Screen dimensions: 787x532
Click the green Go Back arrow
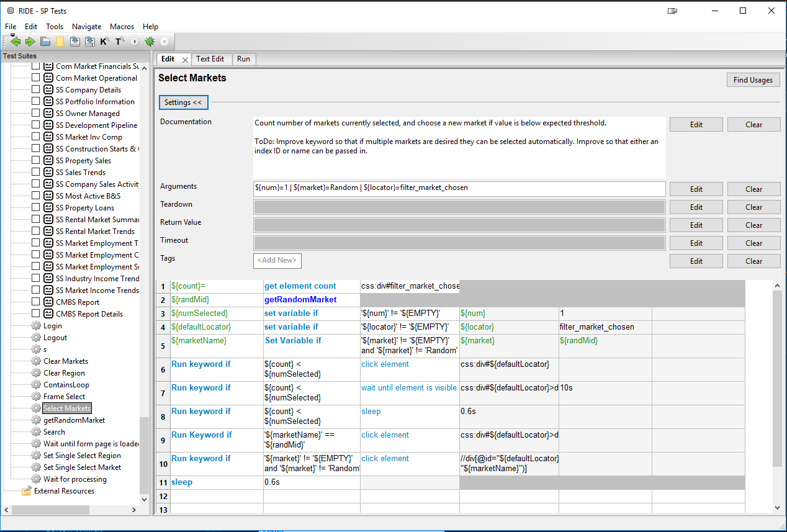click(x=16, y=42)
